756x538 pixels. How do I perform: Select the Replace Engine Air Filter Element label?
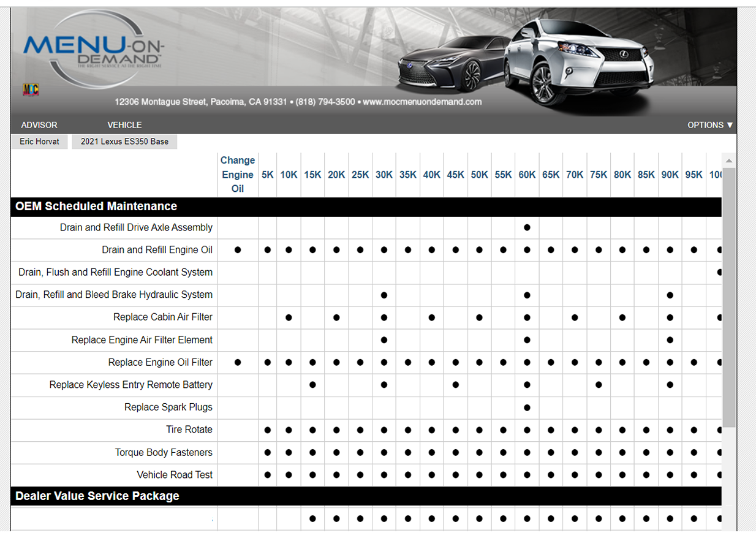click(x=142, y=340)
